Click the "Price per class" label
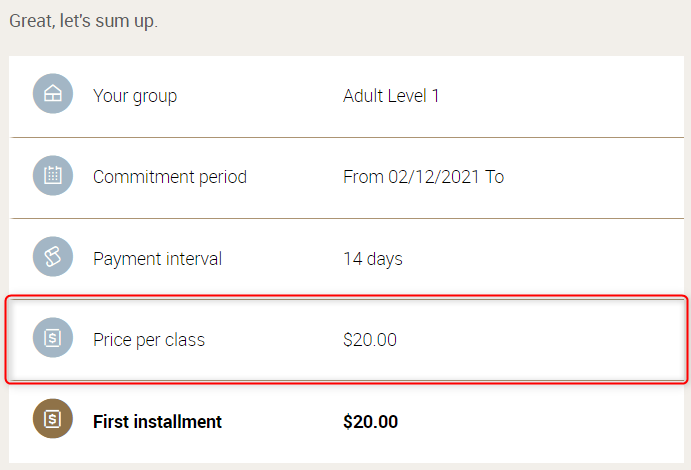Image resolution: width=691 pixels, height=470 pixels. pyautogui.click(x=149, y=340)
